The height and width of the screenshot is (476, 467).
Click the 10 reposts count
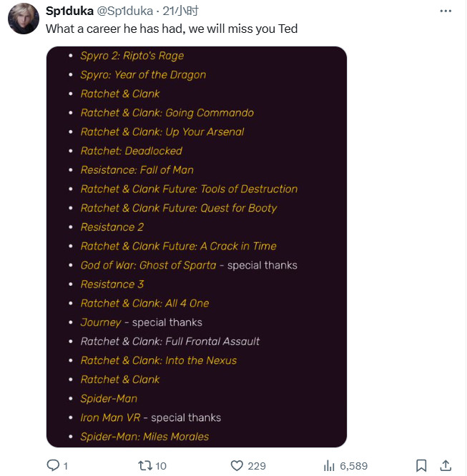(x=161, y=466)
